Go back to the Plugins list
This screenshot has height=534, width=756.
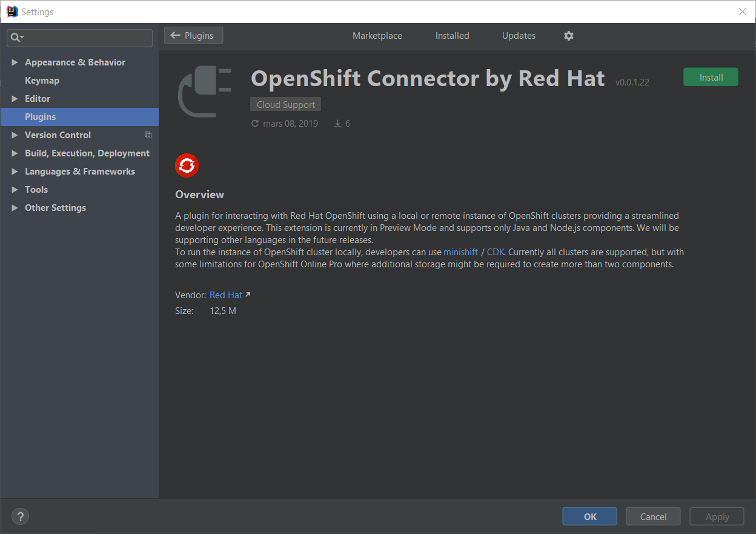point(193,36)
